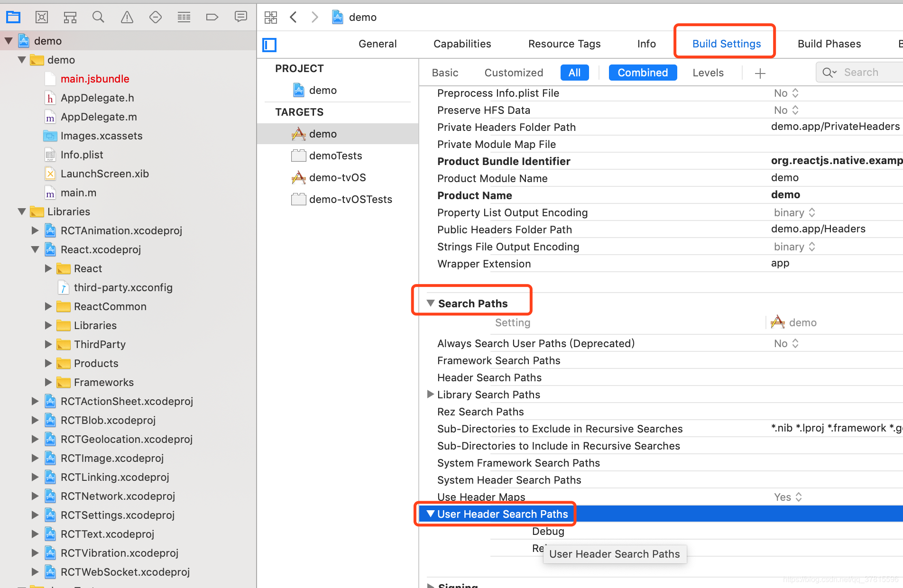Switch to Levels view
Viewport: 903px width, 588px height.
708,73
